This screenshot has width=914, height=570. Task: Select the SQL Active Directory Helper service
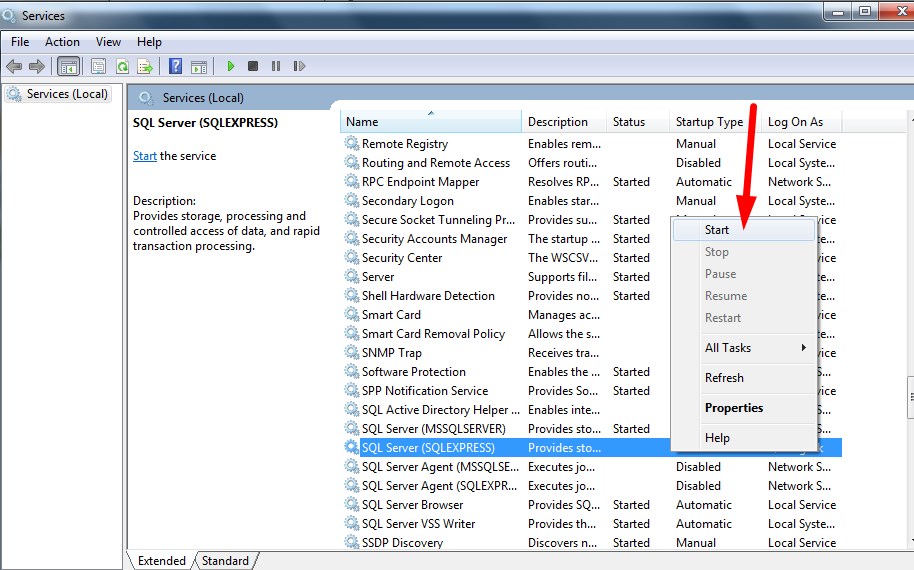click(440, 410)
